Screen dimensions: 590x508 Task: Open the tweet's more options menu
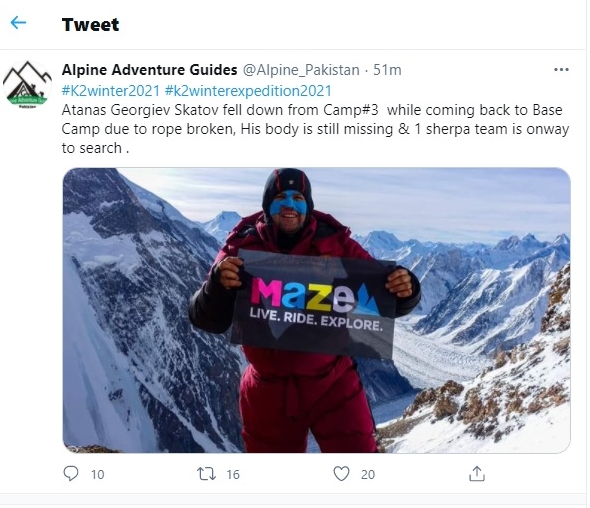click(561, 70)
